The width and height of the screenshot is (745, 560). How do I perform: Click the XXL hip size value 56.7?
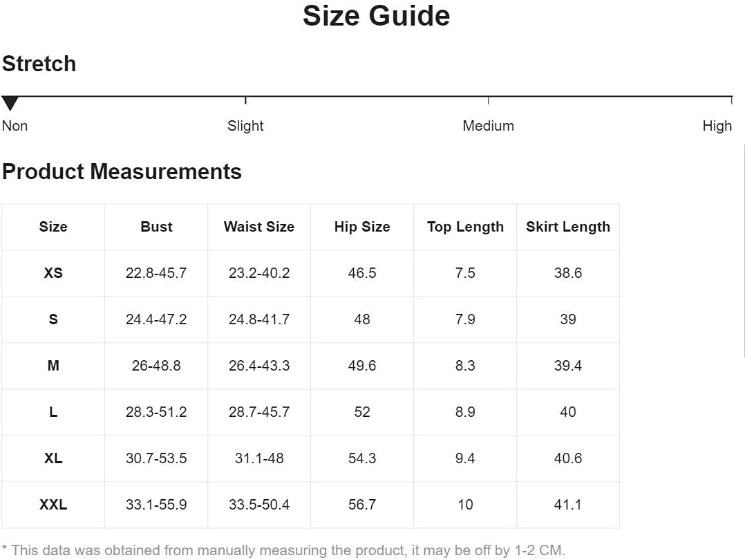point(362,505)
